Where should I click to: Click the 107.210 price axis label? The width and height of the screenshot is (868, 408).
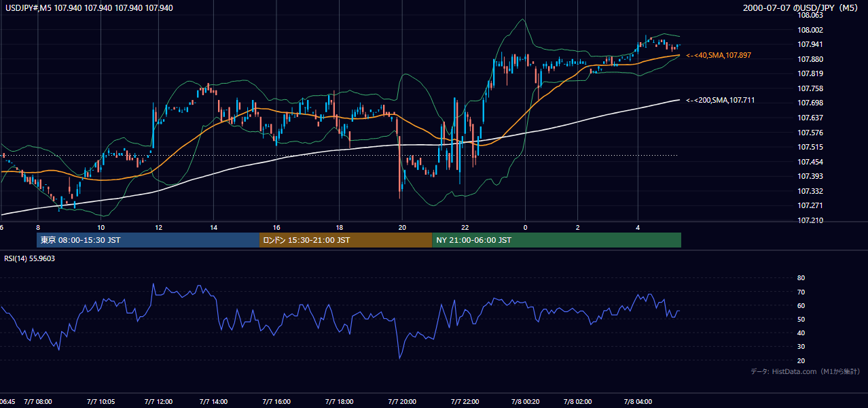pyautogui.click(x=810, y=221)
